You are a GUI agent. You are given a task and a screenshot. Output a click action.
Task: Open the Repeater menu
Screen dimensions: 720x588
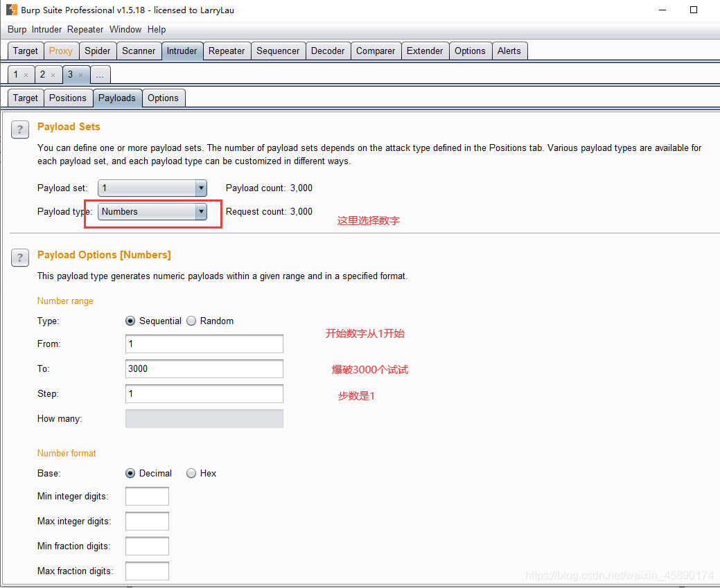point(85,29)
